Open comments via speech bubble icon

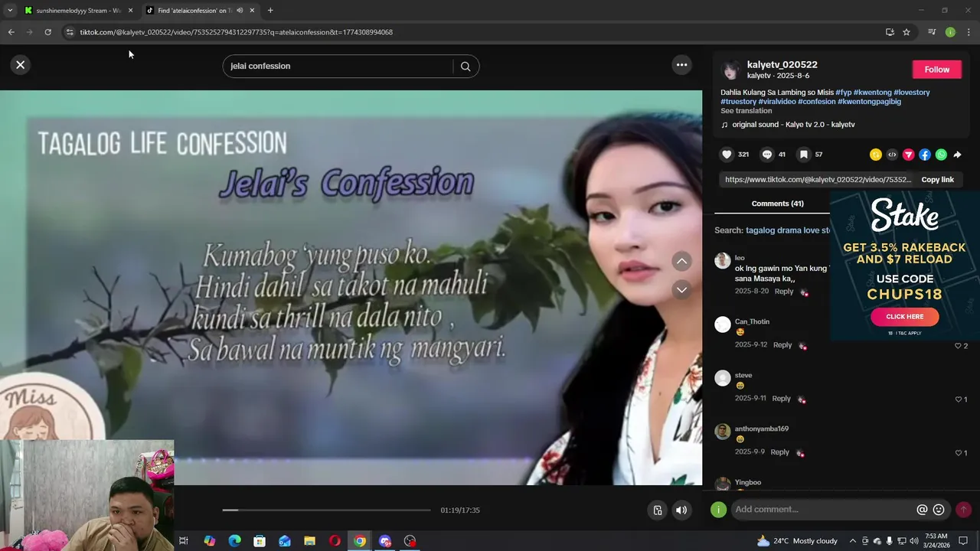[x=766, y=155]
